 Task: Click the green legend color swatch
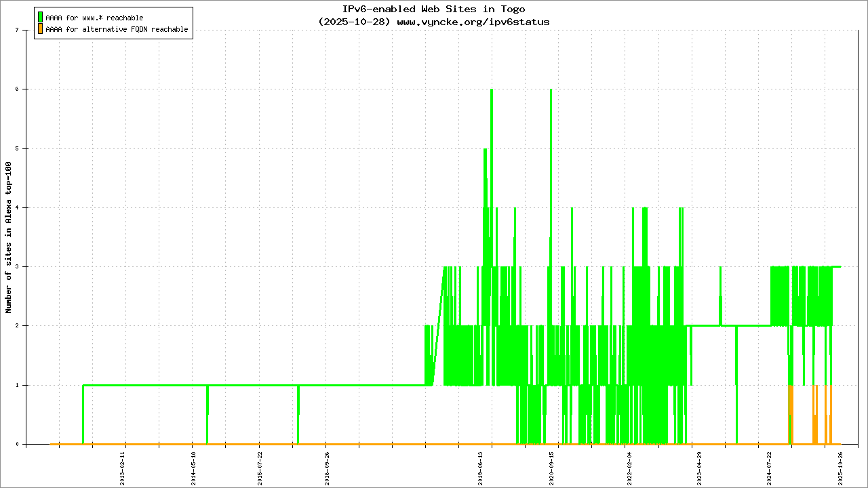tap(40, 18)
